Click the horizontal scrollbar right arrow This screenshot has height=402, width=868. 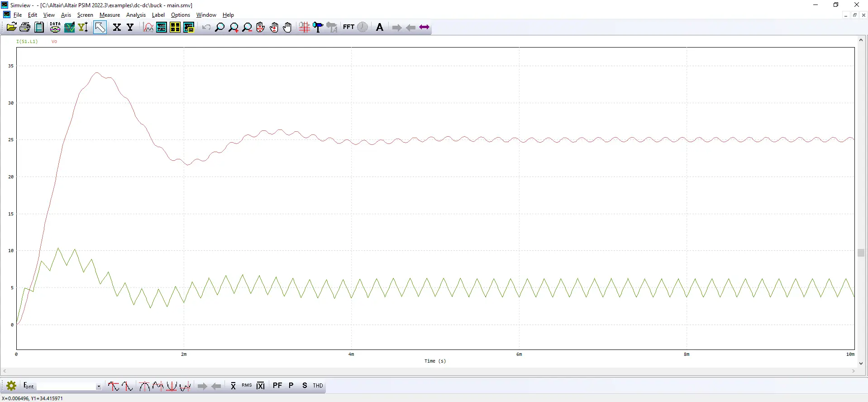[x=854, y=371]
